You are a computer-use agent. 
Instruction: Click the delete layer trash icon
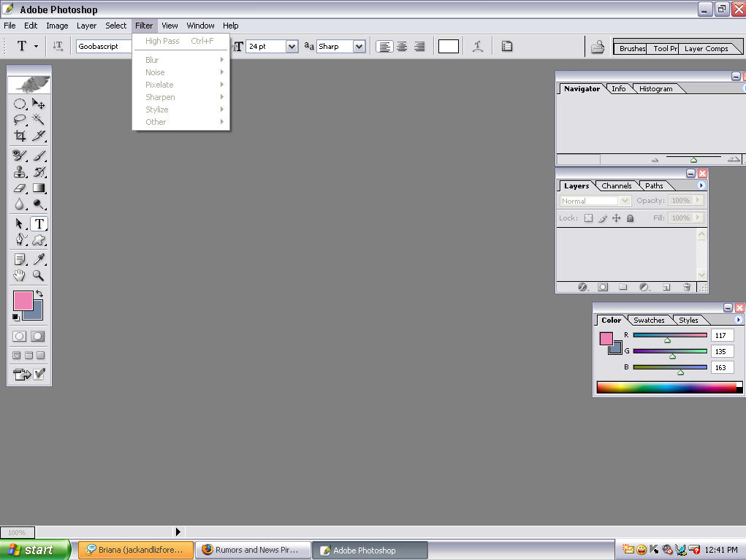(x=687, y=287)
